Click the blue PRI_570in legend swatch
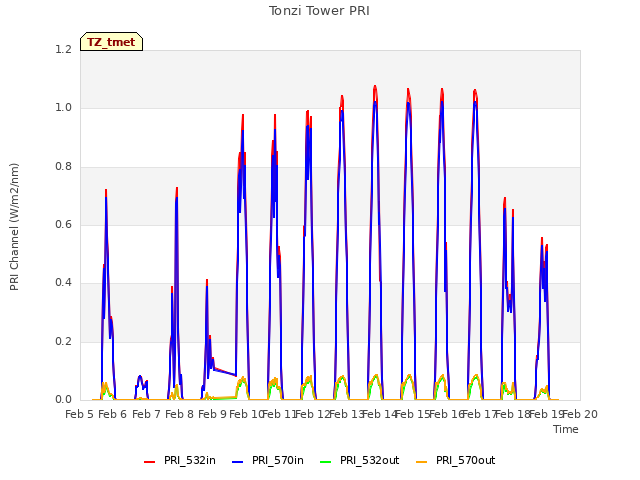Image resolution: width=640 pixels, height=480 pixels. tap(238, 462)
